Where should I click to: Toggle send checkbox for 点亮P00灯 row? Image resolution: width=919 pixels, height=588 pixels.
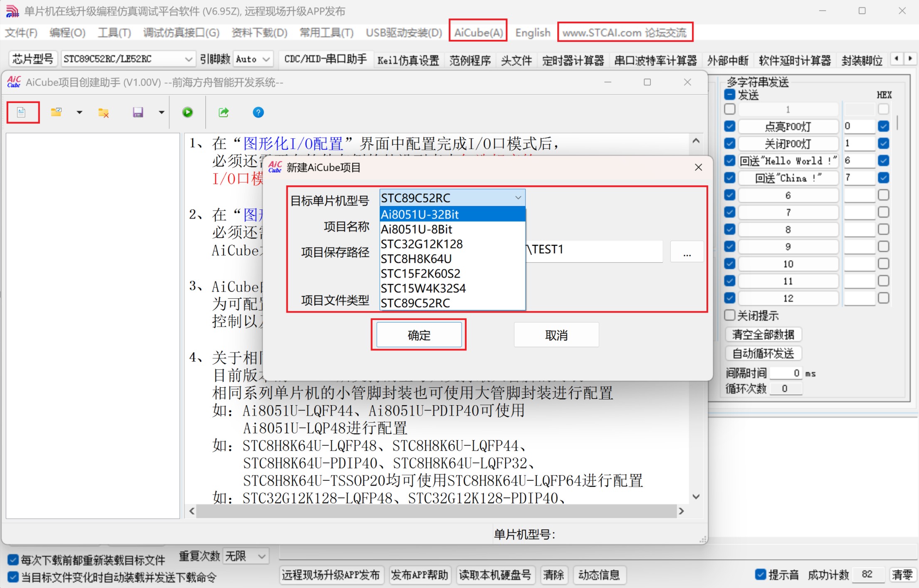pyautogui.click(x=730, y=126)
